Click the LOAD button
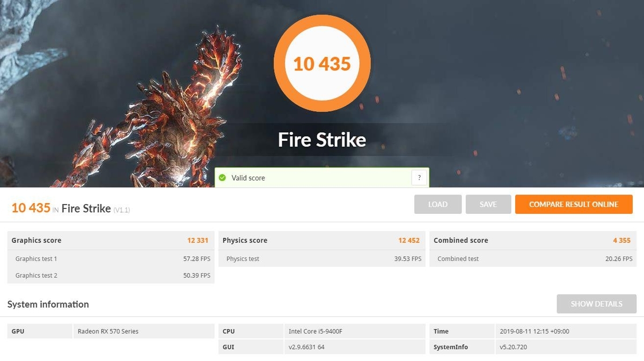Screen dimensions: 644x361 (x=438, y=204)
